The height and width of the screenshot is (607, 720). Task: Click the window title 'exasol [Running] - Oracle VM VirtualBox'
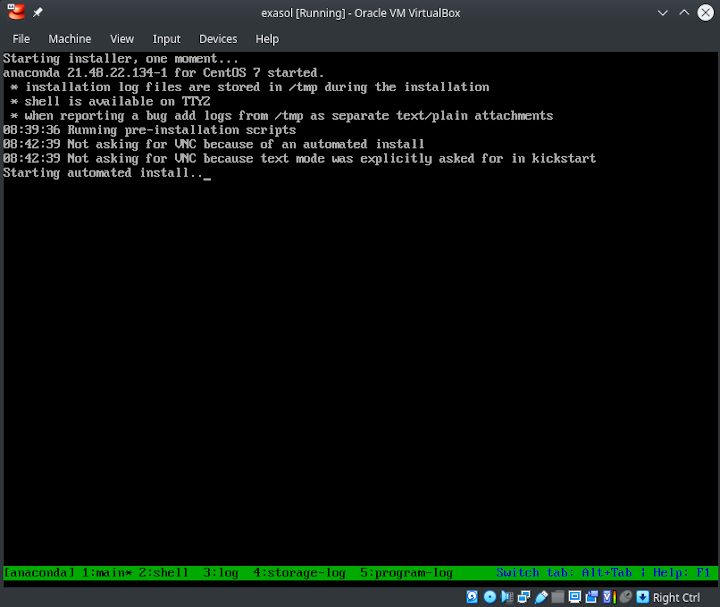[x=360, y=13]
